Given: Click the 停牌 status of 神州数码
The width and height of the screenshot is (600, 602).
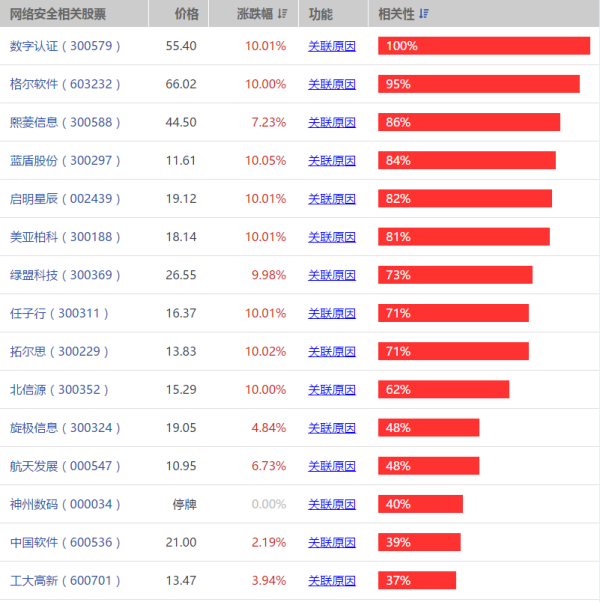Looking at the screenshot, I should pyautogui.click(x=184, y=504).
